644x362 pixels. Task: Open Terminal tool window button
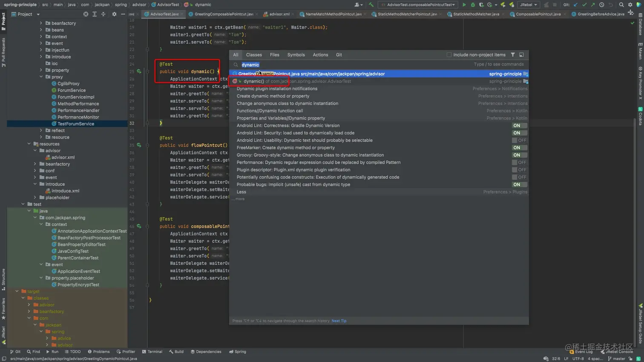pyautogui.click(x=152, y=352)
